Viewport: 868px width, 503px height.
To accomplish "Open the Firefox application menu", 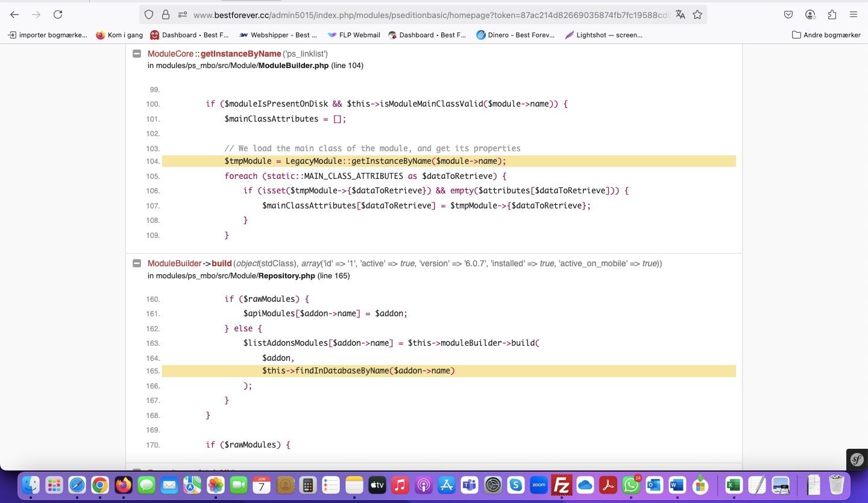I will tap(854, 14).
